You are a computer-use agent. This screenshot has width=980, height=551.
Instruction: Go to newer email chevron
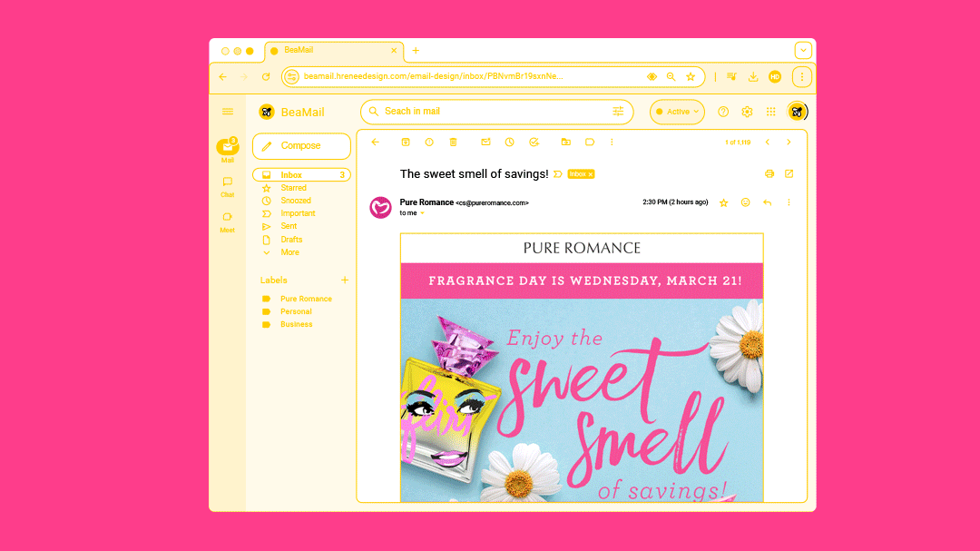coord(768,142)
